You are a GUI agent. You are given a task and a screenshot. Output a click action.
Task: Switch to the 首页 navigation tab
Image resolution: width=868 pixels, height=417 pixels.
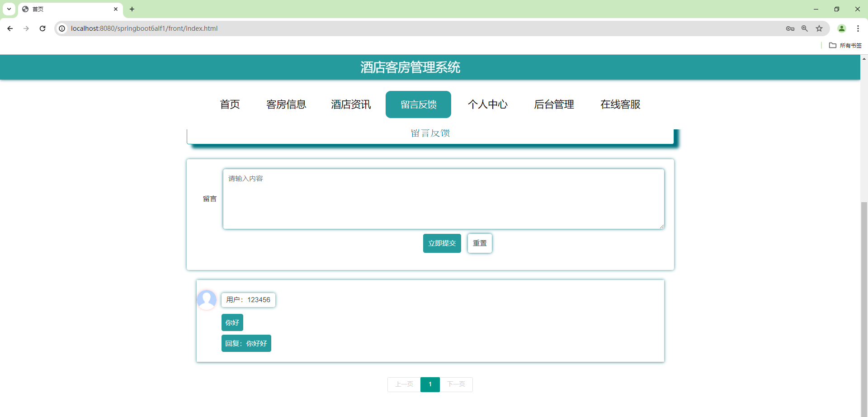(230, 104)
